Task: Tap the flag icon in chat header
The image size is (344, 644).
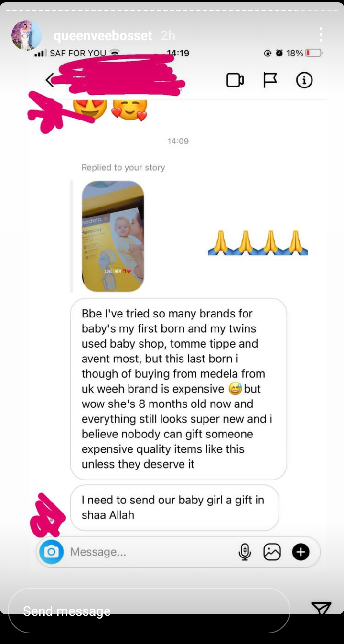Action: point(270,80)
